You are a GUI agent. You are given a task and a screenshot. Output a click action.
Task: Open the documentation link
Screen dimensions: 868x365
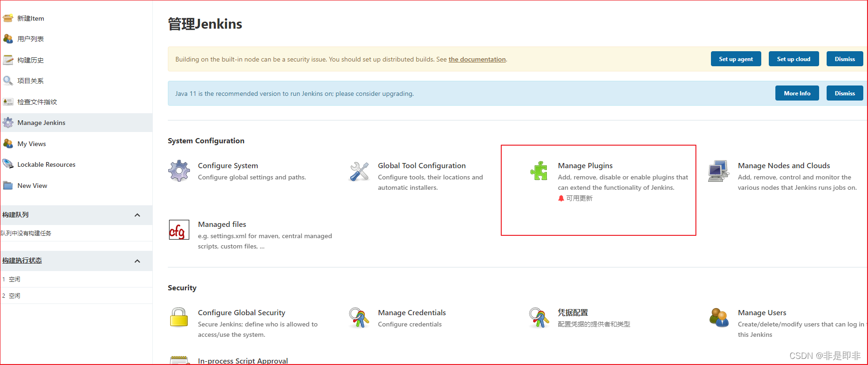pos(477,59)
